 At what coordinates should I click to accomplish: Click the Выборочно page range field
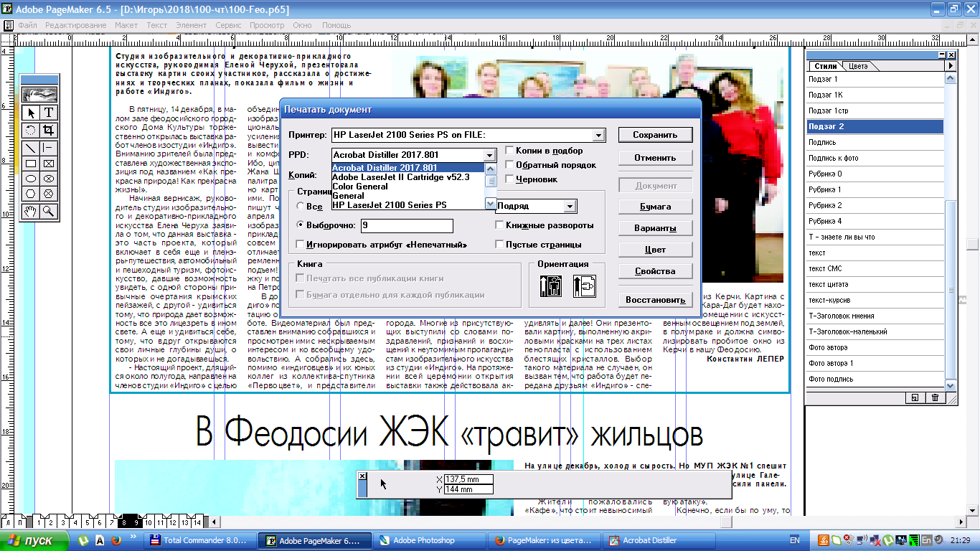(x=407, y=226)
